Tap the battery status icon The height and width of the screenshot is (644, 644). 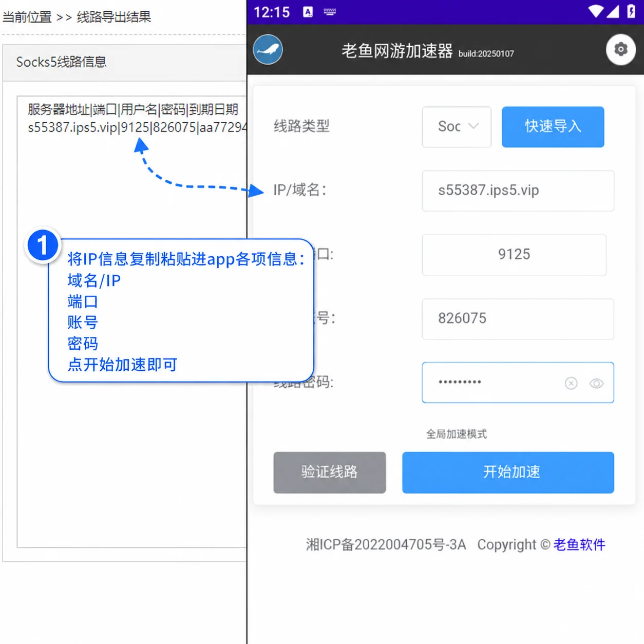632,11
